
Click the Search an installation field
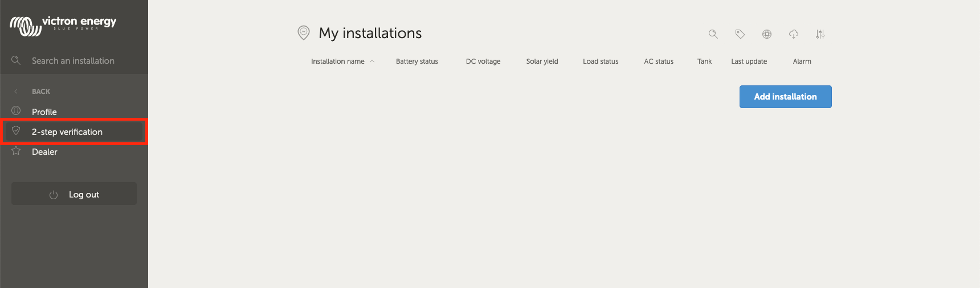[x=73, y=61]
